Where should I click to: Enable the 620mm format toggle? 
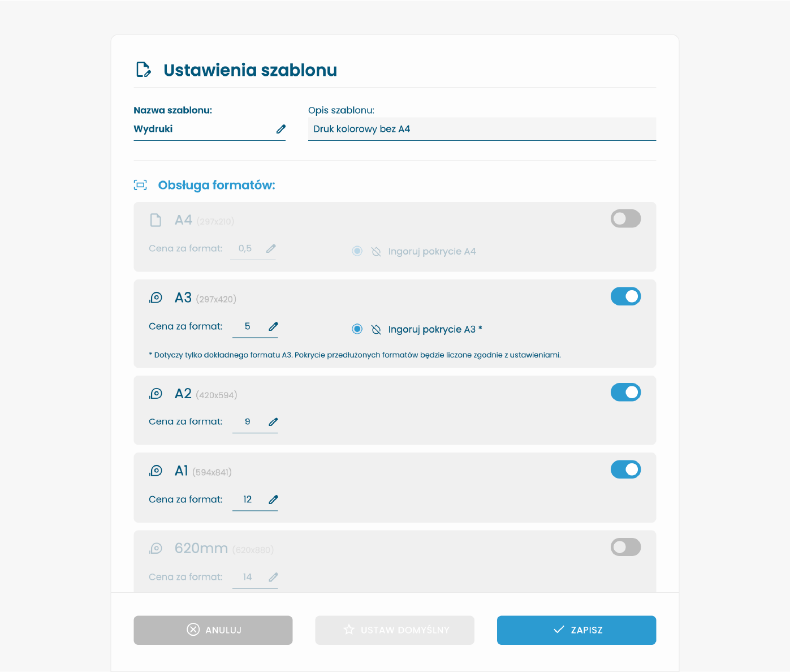click(x=625, y=547)
